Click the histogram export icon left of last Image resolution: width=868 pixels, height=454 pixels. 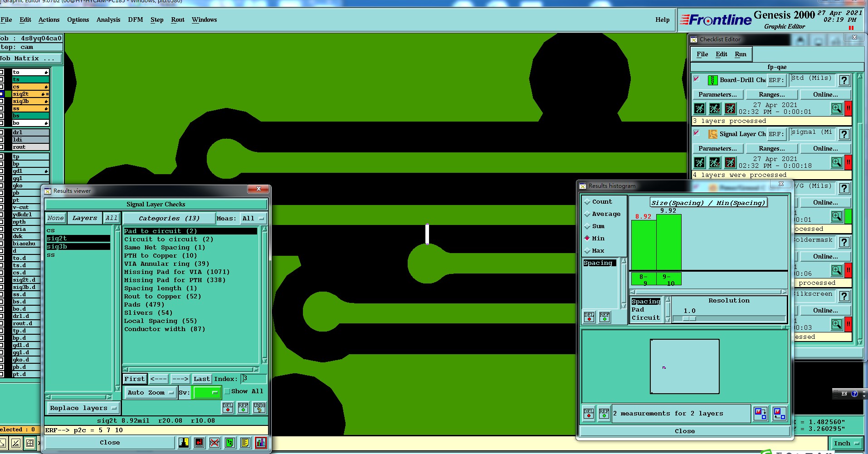(761, 413)
